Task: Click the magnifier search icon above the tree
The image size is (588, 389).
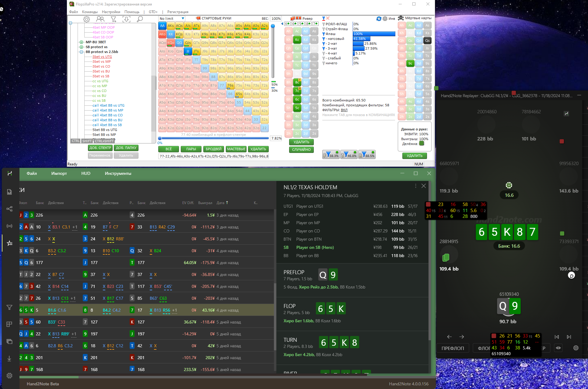Action: (x=140, y=19)
